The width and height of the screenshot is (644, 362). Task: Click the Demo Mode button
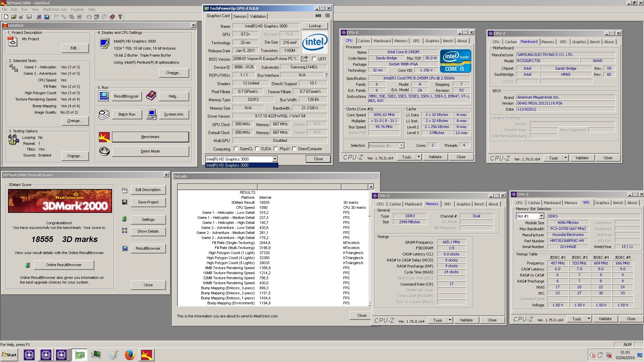[150, 151]
